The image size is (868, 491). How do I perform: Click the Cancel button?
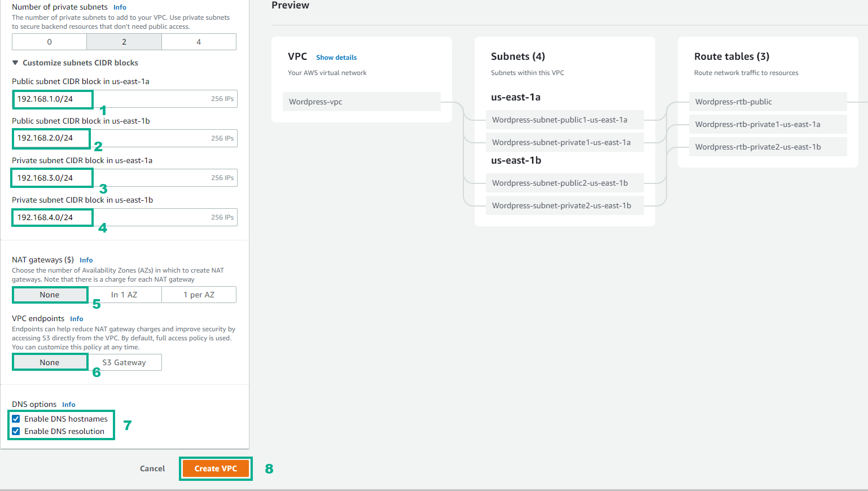coord(152,468)
